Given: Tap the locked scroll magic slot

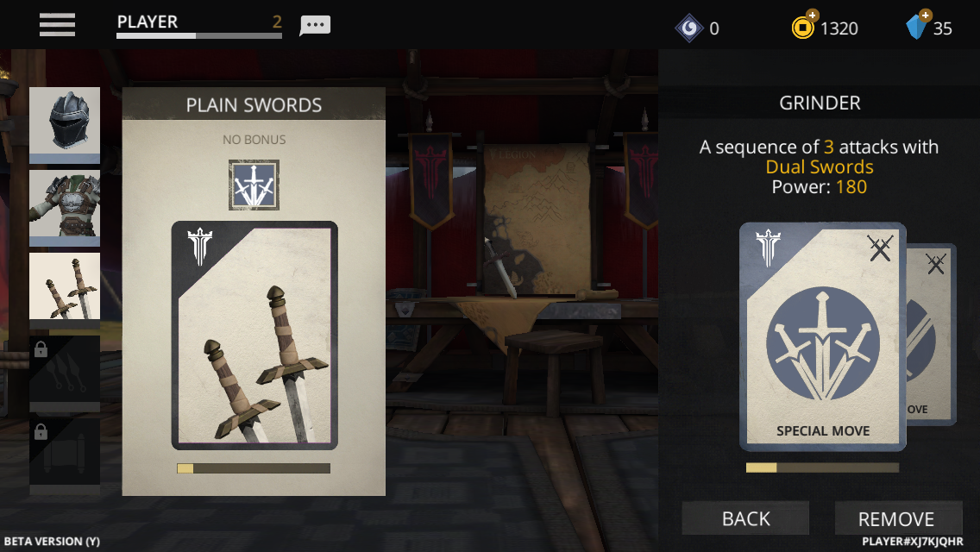Looking at the screenshot, I should [65, 456].
